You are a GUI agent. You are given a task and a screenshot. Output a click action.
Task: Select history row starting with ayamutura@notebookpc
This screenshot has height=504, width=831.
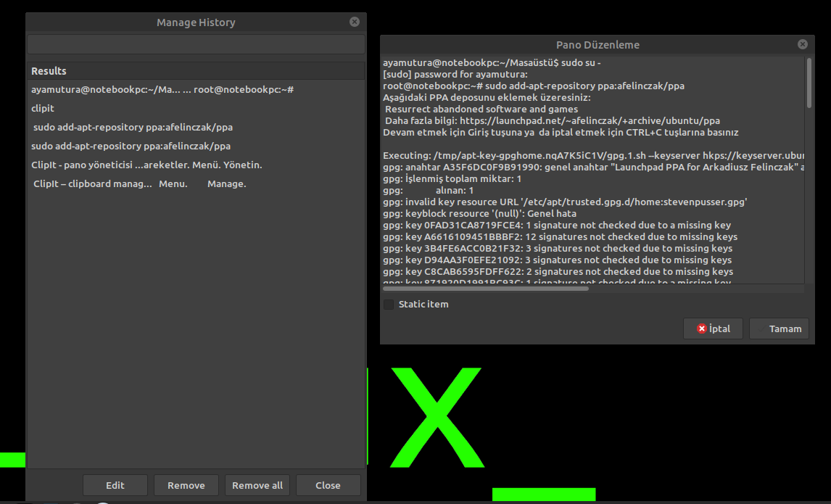pos(196,90)
